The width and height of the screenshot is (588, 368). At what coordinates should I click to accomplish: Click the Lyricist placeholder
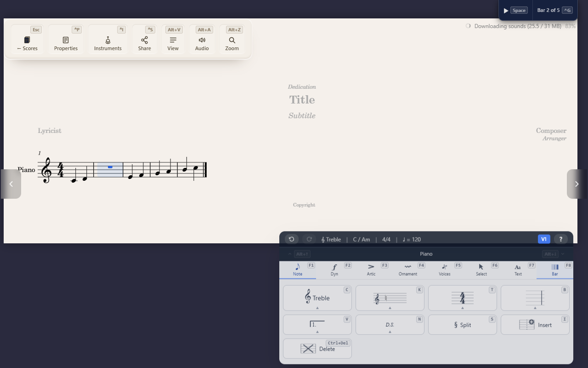tap(50, 131)
